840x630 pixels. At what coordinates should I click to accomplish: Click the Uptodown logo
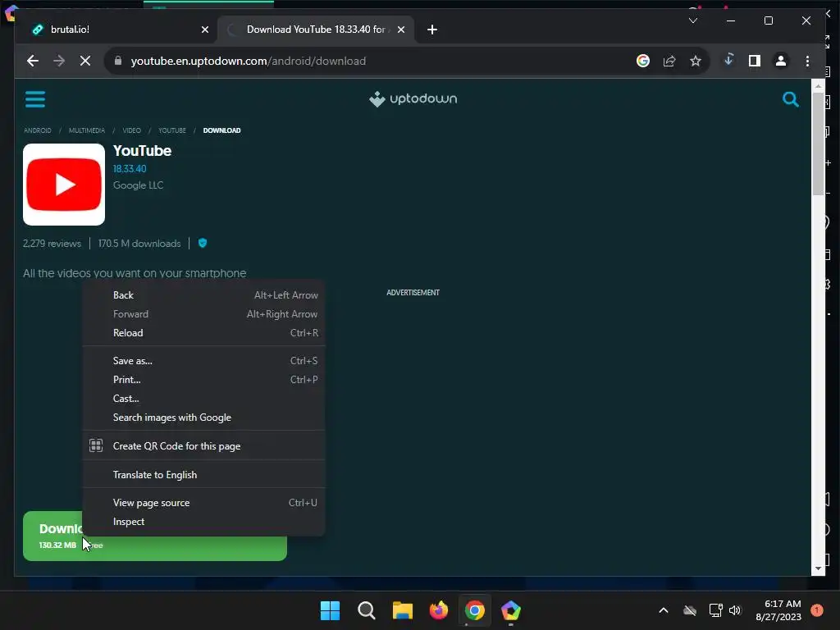click(413, 98)
